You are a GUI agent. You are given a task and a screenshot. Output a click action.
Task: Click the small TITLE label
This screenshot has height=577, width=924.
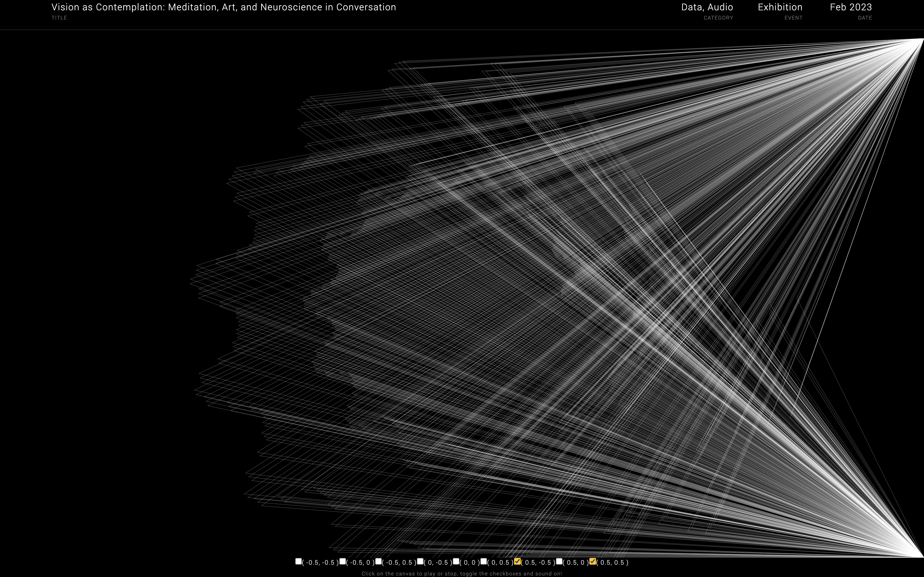coord(59,18)
